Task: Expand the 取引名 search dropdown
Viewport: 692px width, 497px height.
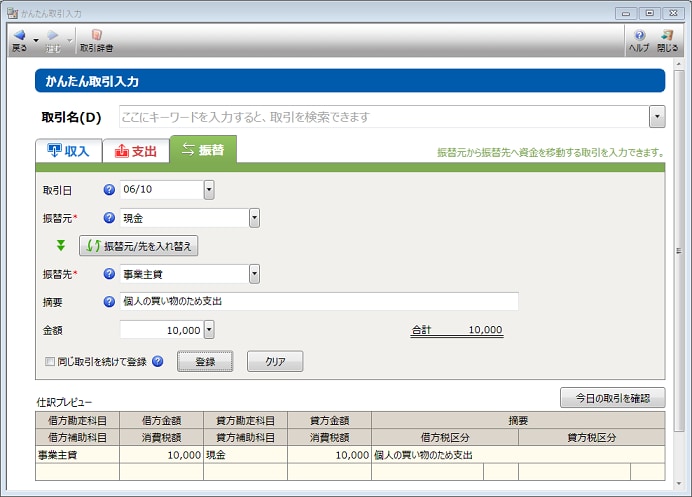Action: 656,117
